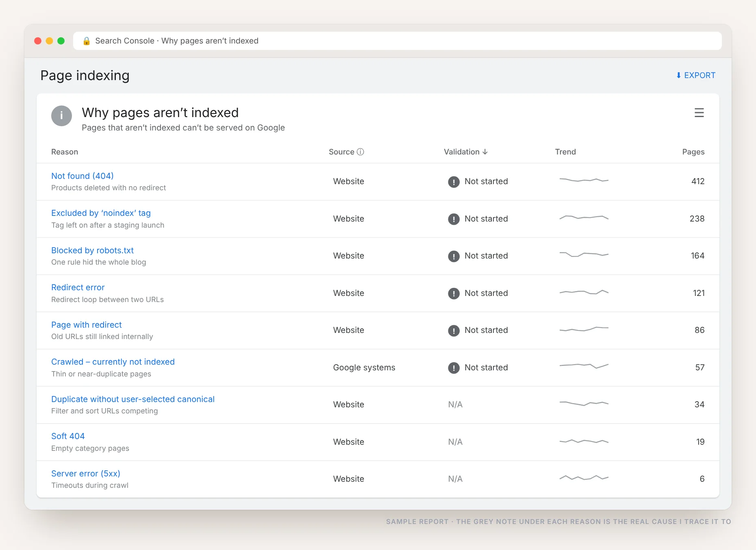This screenshot has width=756, height=550.
Task: Open Duplicate without user-selected canonical reason
Action: tap(133, 399)
